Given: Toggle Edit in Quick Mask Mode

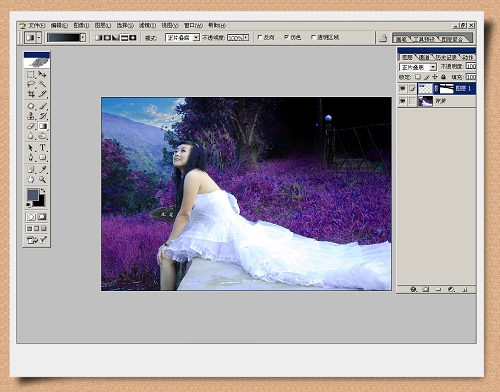Looking at the screenshot, I should coord(42,217).
